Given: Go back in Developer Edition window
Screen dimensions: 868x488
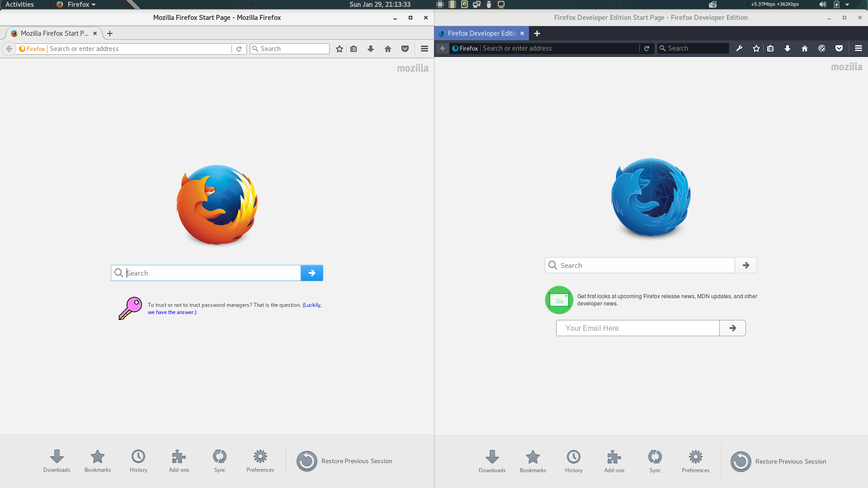Looking at the screenshot, I should pyautogui.click(x=443, y=48).
